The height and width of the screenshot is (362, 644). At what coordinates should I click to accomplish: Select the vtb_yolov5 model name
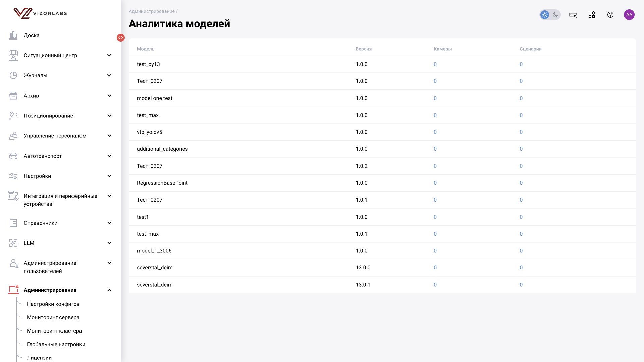pos(149,132)
